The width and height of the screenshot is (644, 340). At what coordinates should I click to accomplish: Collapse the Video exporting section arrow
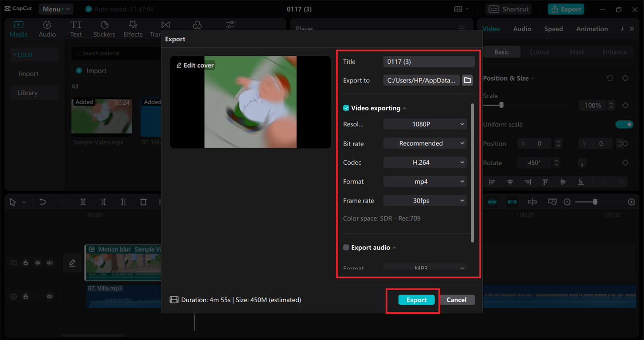pos(405,108)
